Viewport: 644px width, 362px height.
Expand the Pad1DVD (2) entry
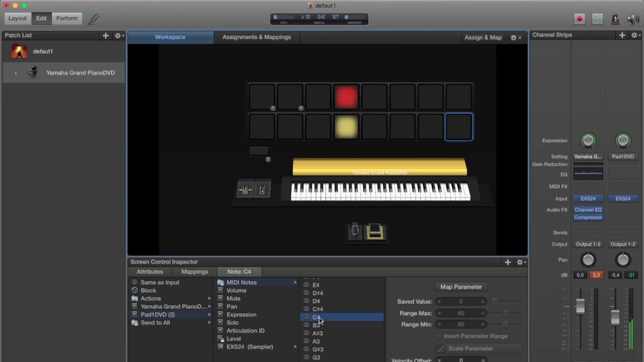pyautogui.click(x=171, y=314)
